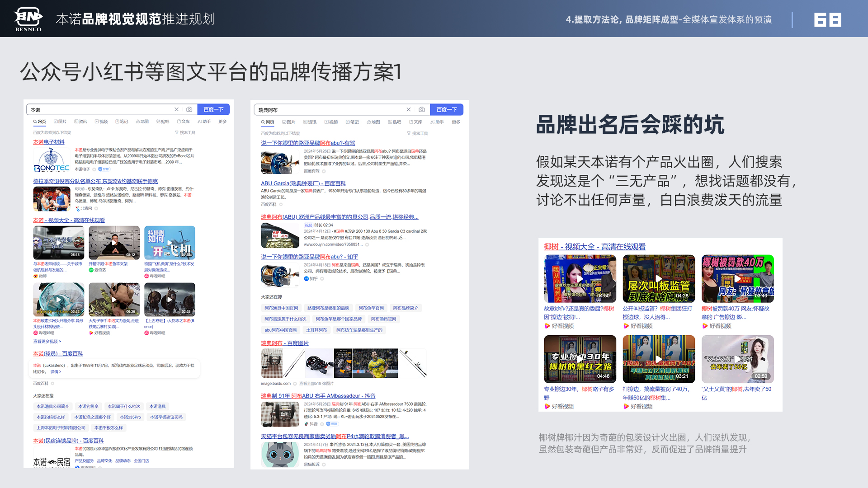Play the 03:21 椰树 video

(659, 359)
